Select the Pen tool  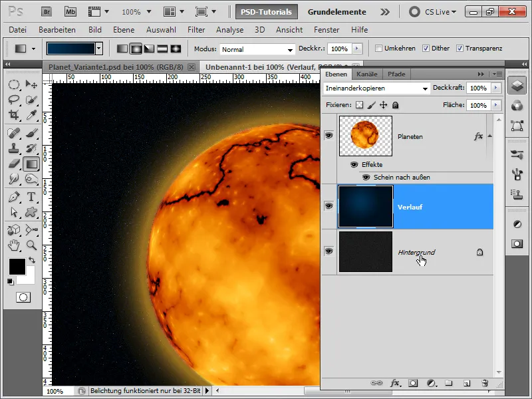pyautogui.click(x=13, y=197)
